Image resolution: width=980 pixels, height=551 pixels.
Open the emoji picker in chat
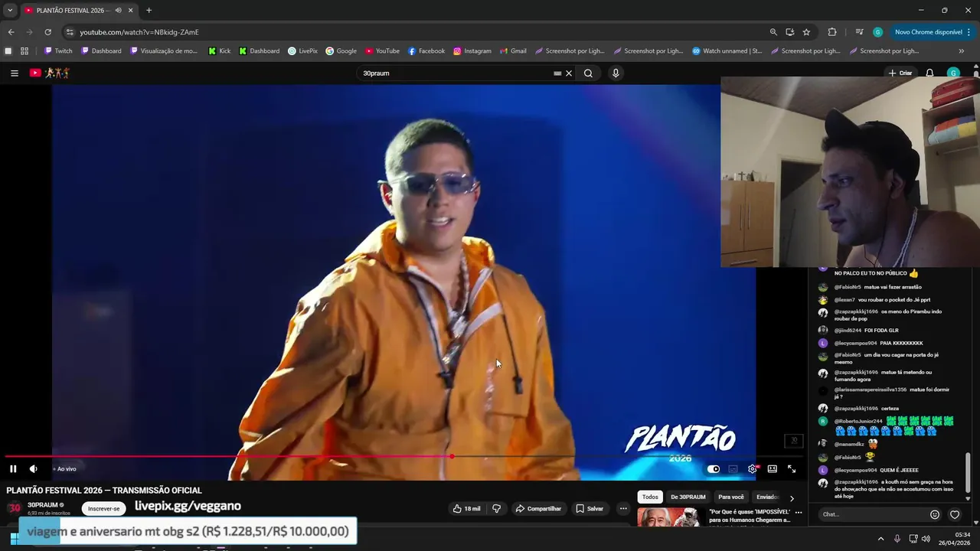[x=935, y=514]
